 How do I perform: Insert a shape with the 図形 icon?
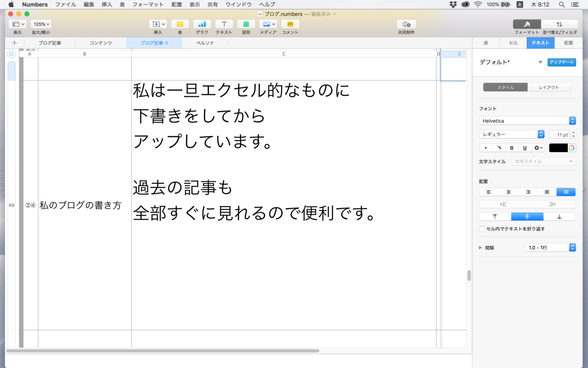[246, 24]
